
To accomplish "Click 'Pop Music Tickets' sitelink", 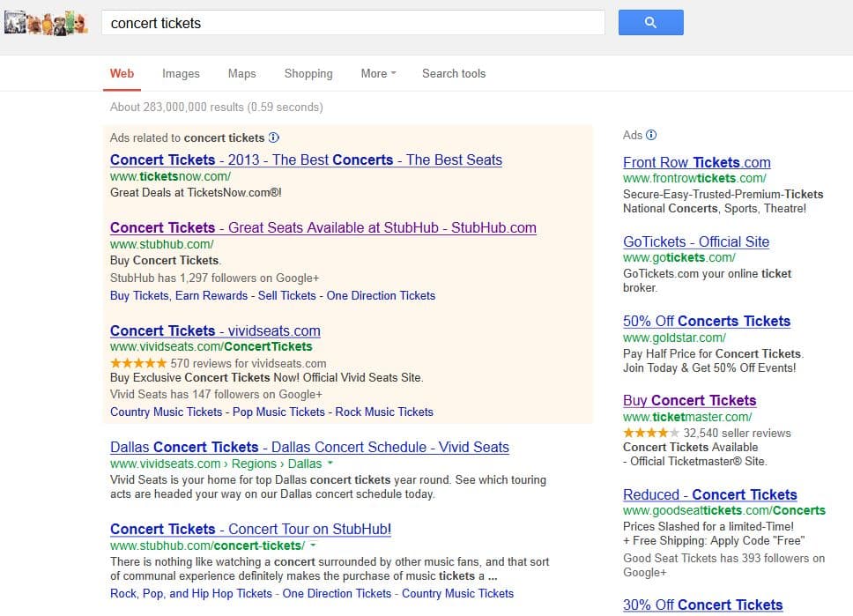I will [x=278, y=412].
